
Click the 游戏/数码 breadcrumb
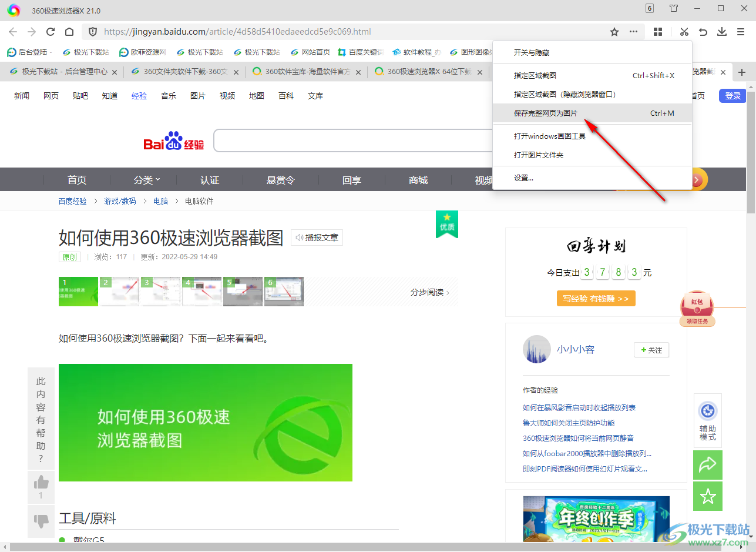[x=120, y=201]
